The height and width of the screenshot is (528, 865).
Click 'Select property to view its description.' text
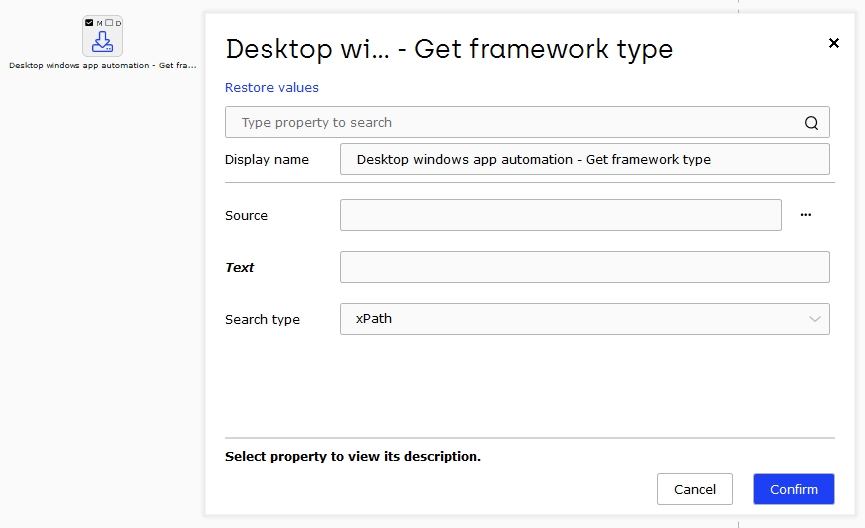pos(353,456)
